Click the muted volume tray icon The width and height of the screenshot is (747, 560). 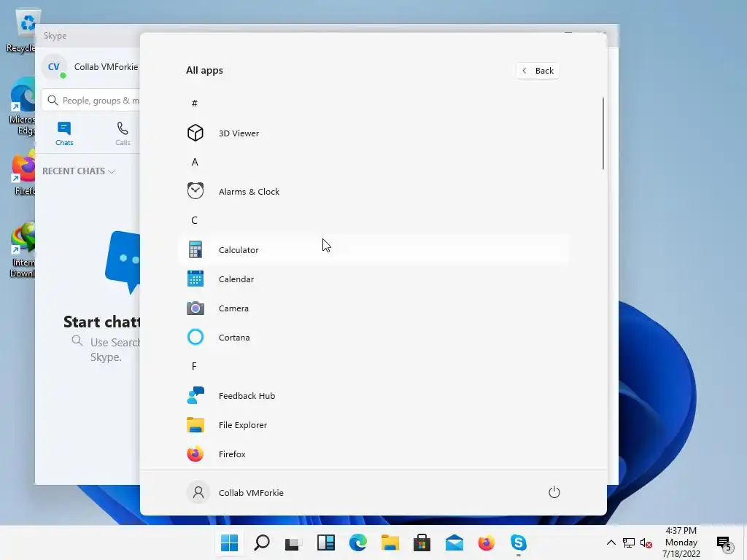tap(646, 542)
